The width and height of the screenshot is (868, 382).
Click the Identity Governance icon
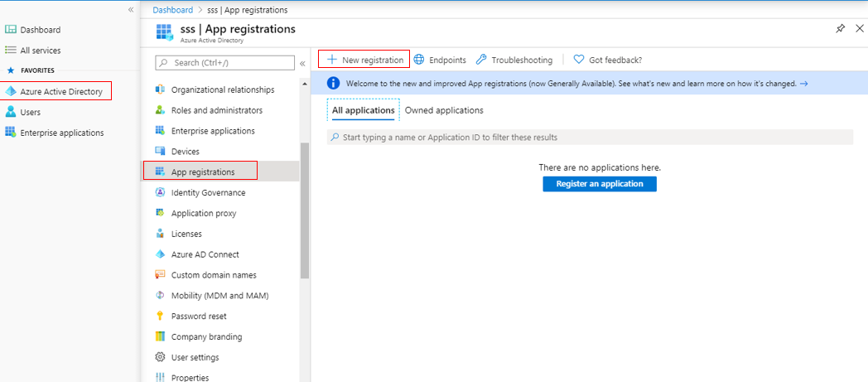(x=161, y=193)
